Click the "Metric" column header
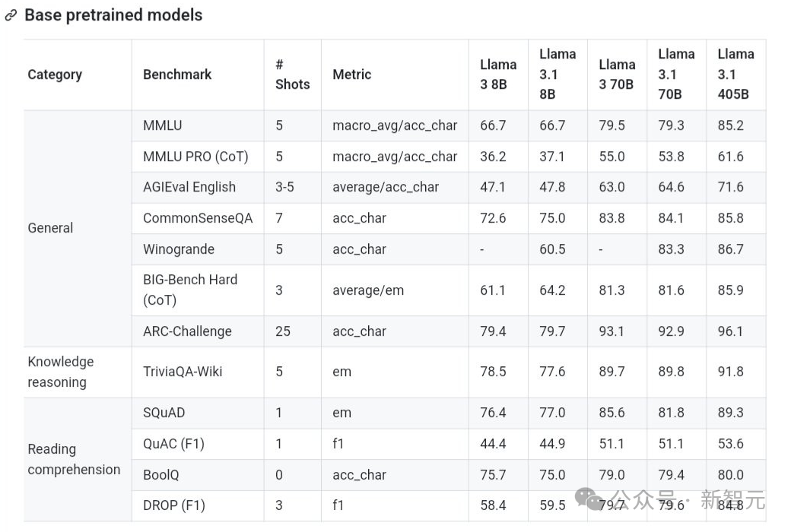Viewport: 791px width, 532px height. (351, 74)
